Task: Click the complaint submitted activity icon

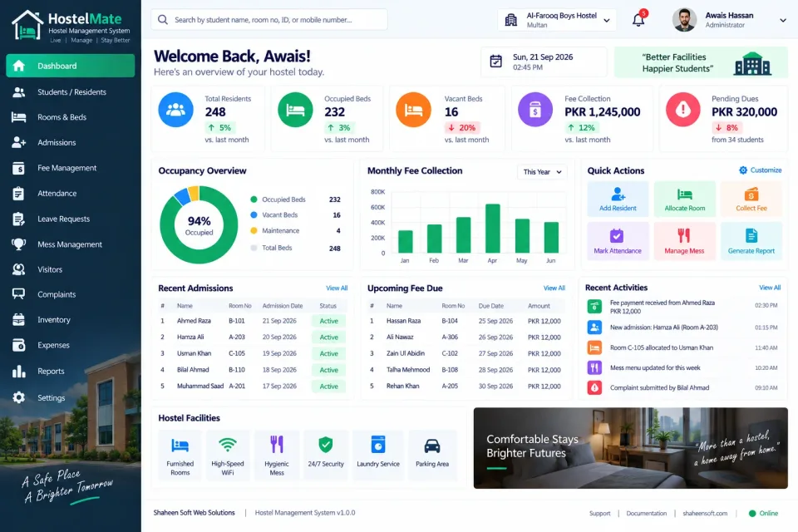Action: 594,387
